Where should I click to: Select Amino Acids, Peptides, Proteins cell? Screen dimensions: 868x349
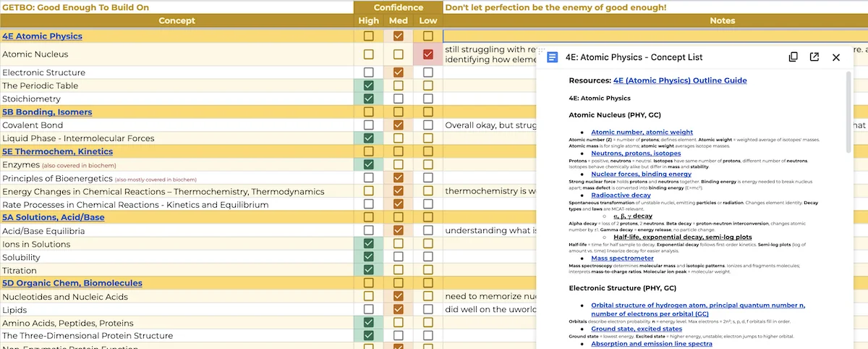176,323
